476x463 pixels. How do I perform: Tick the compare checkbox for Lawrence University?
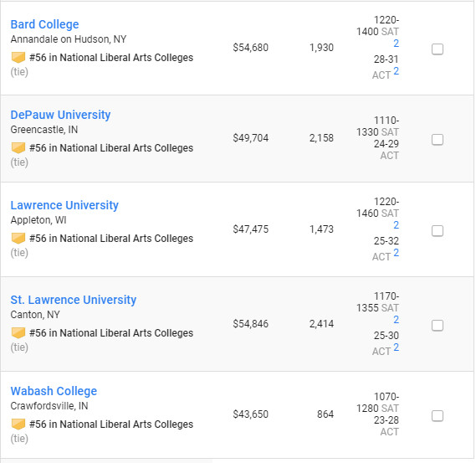click(x=438, y=230)
